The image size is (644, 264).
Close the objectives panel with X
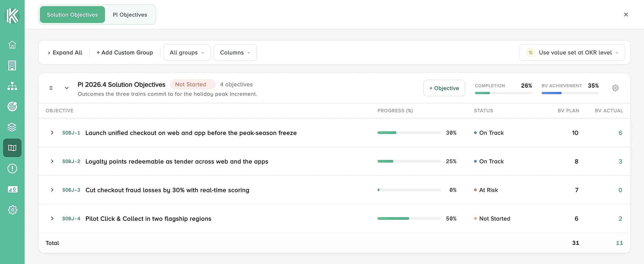point(626,15)
